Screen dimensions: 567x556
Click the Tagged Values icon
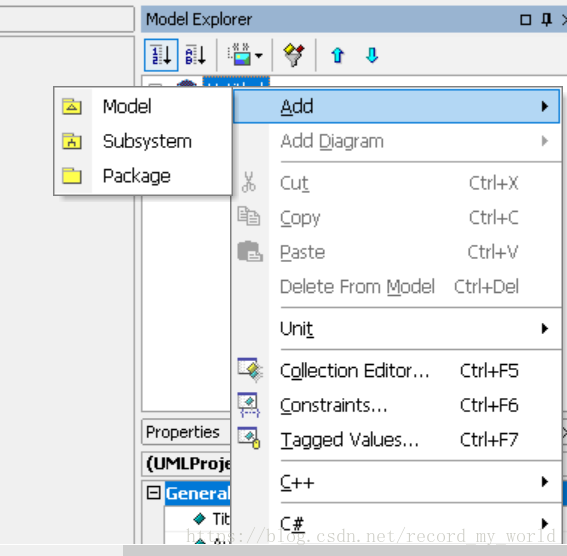(249, 438)
